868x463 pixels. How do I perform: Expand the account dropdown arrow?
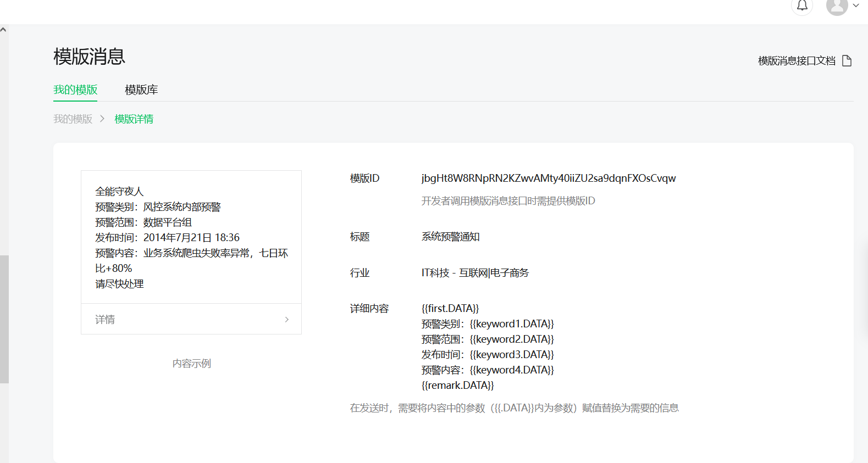pos(856,5)
